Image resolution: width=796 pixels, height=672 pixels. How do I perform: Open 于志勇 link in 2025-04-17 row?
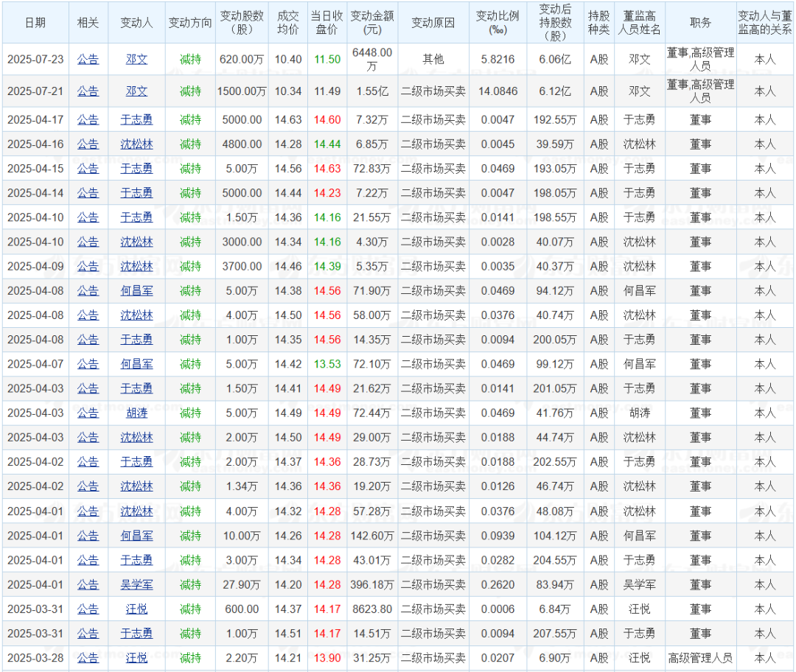tap(136, 119)
